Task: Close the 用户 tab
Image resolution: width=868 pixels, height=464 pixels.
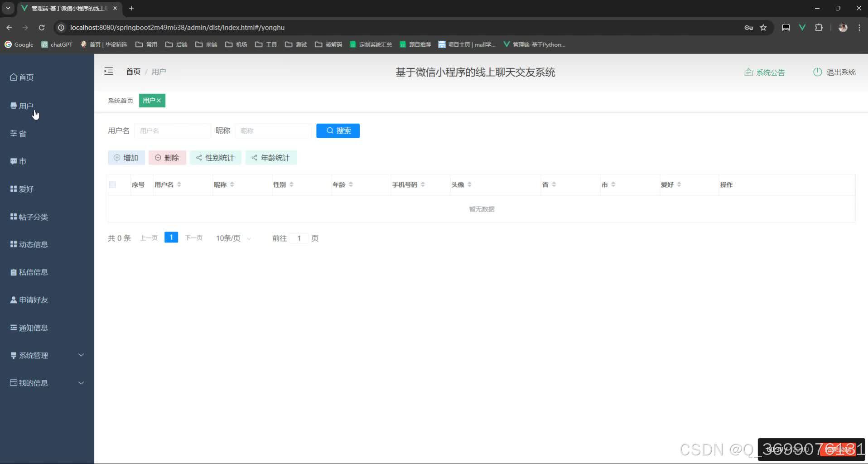Action: point(159,100)
